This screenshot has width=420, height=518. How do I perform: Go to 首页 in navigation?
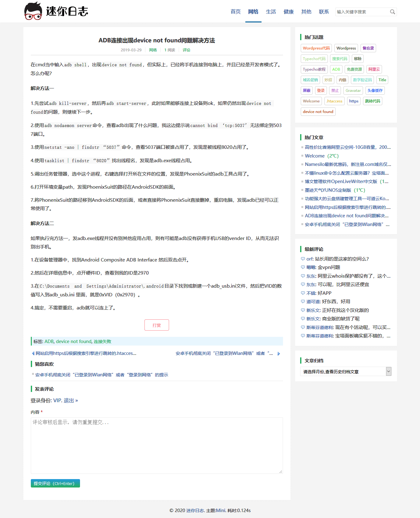point(235,12)
